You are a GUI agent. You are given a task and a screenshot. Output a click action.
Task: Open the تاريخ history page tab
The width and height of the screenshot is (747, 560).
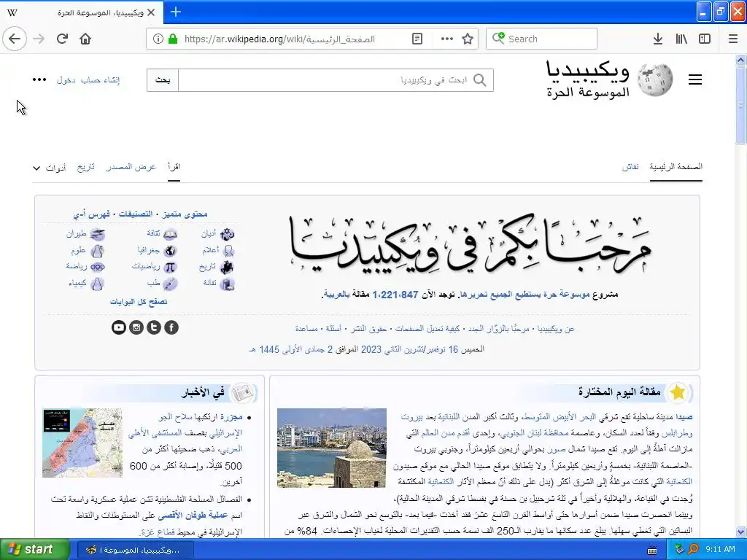[86, 167]
